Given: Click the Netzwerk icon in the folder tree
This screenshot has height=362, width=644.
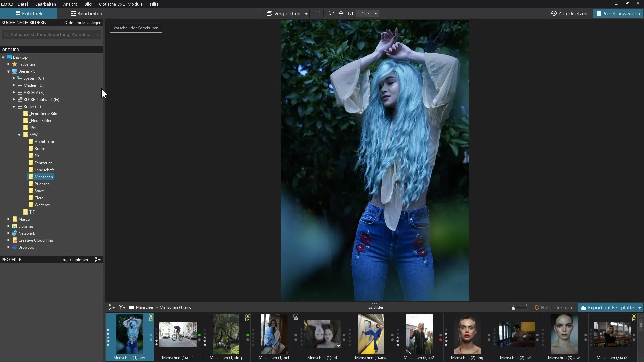Looking at the screenshot, I should pos(15,233).
